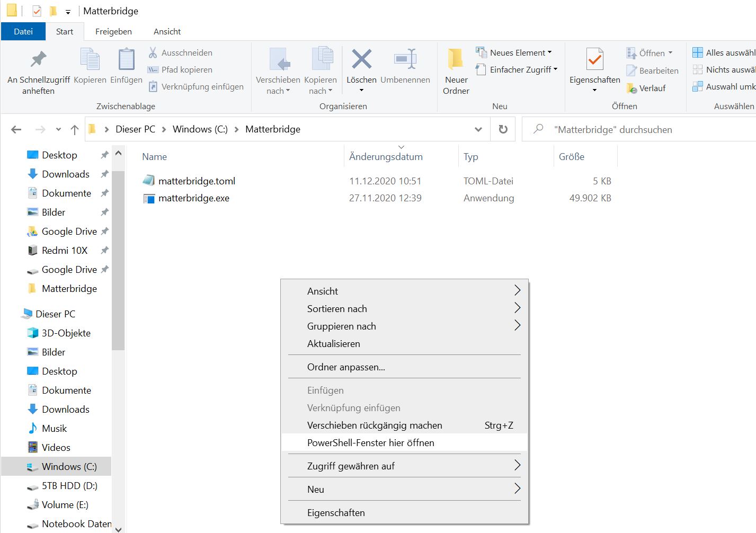Open the Datei tab
Screen dimensions: 756x533
pyautogui.click(x=23, y=31)
